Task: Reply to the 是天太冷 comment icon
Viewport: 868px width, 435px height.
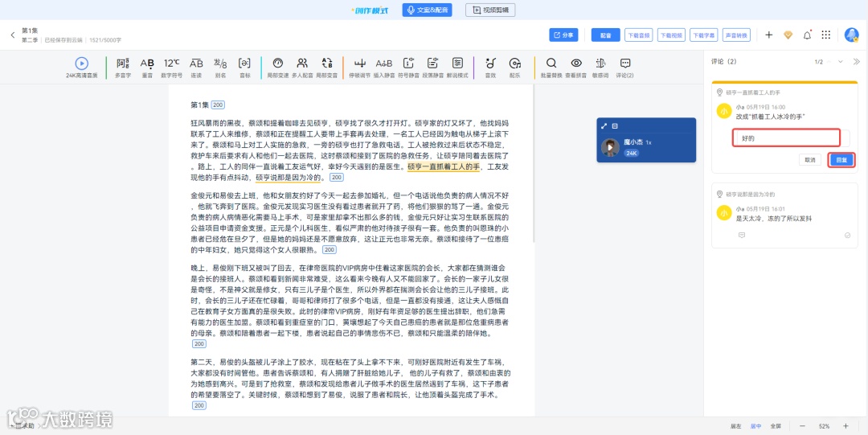Action: pos(742,235)
